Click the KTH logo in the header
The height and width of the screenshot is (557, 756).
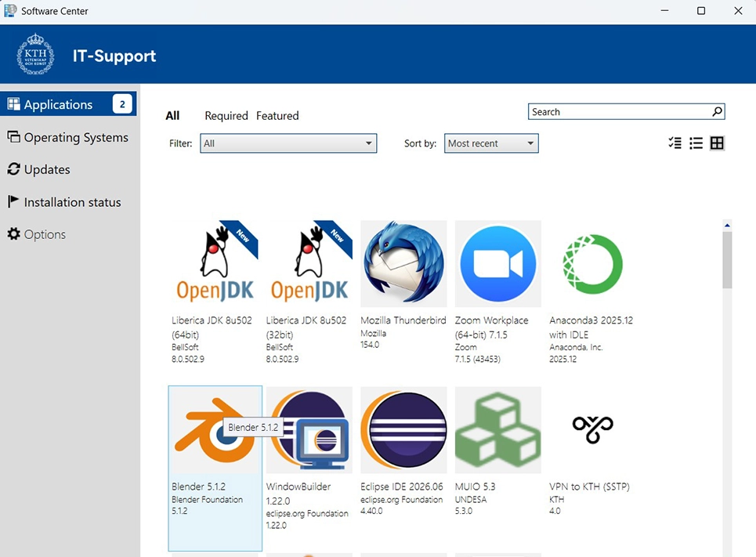pos(35,54)
